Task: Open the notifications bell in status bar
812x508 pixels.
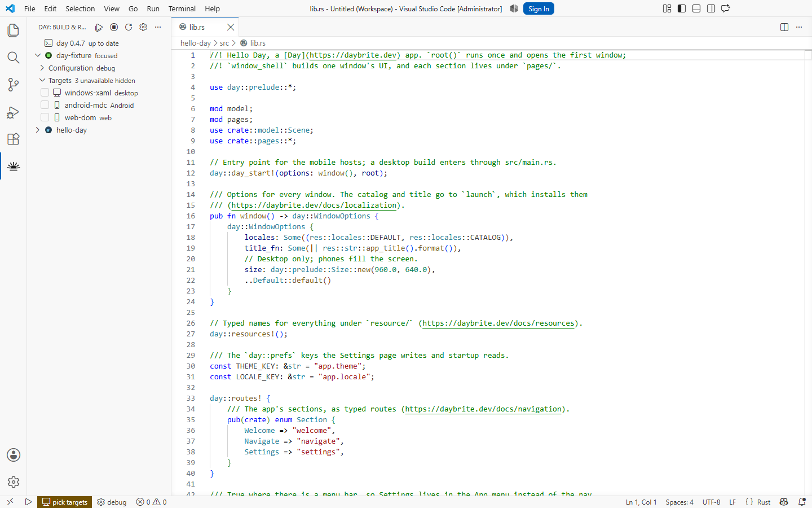Action: tap(802, 502)
